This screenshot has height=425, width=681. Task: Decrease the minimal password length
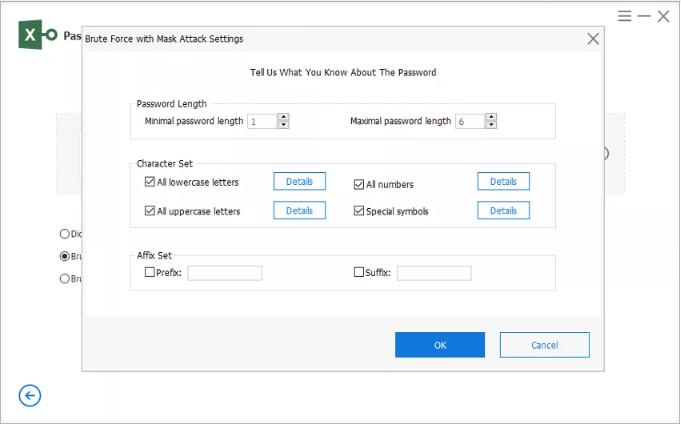click(283, 125)
